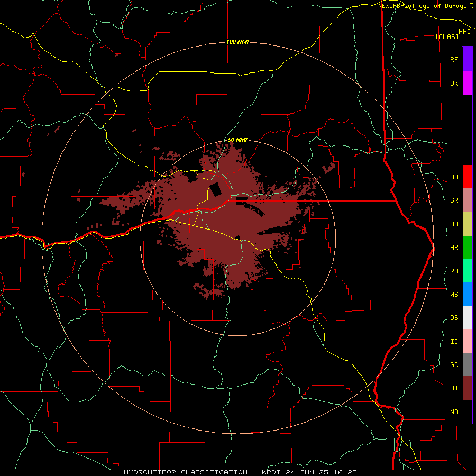Click the HA red legend swatch

[467, 177]
